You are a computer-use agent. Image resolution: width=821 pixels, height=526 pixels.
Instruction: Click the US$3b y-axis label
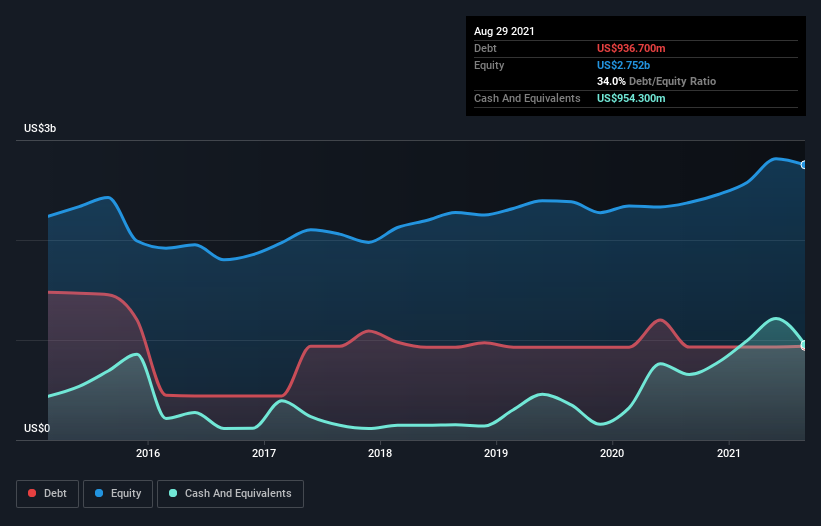40,128
